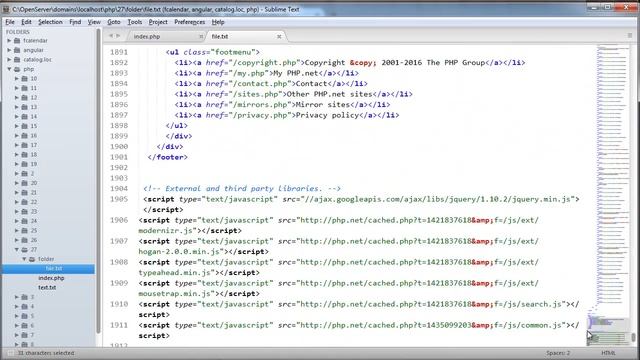Click the folder icon for folder 24

point(24,221)
